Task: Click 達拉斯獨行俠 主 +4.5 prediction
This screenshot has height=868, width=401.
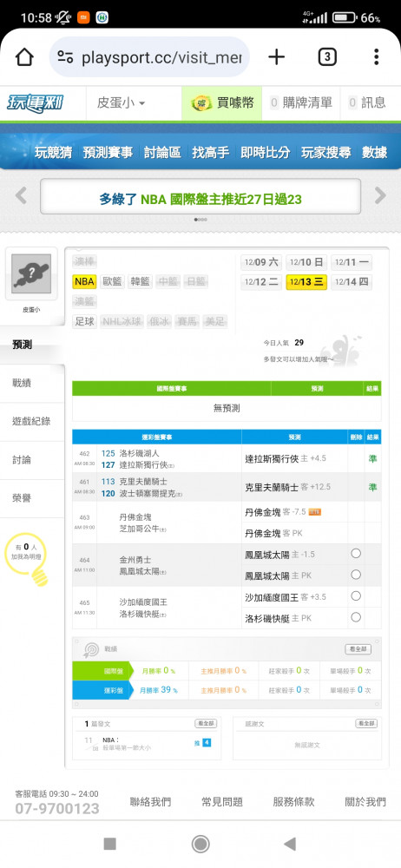Action: (x=286, y=458)
